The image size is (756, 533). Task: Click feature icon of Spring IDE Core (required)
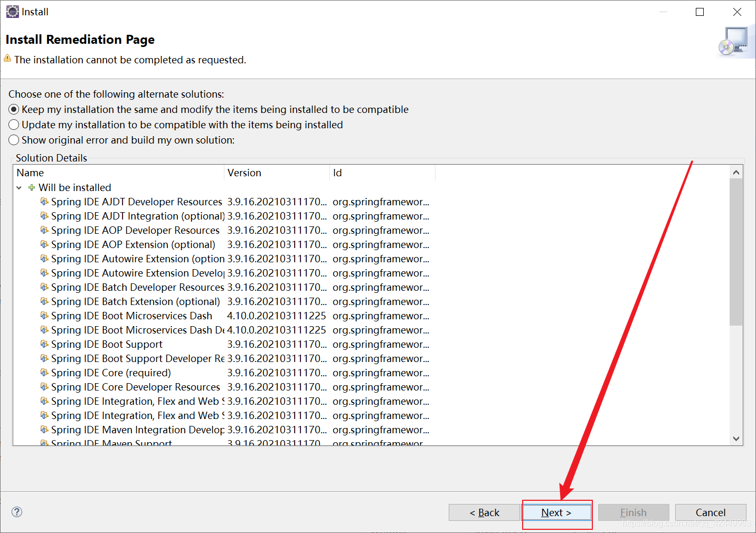pos(44,373)
